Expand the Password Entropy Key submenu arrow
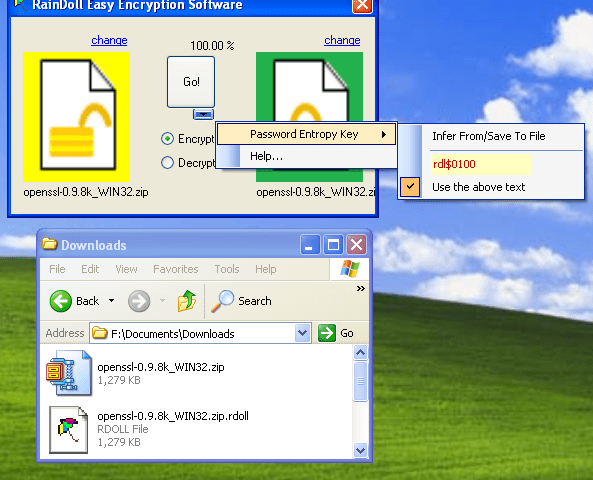This screenshot has width=593, height=480. click(x=384, y=134)
